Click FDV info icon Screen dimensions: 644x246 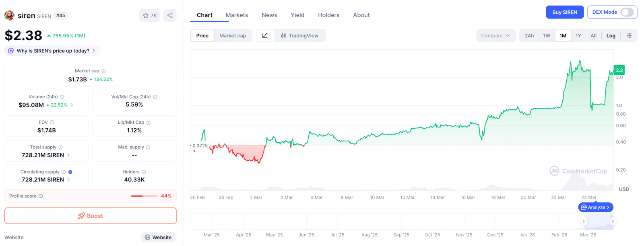tap(52, 122)
